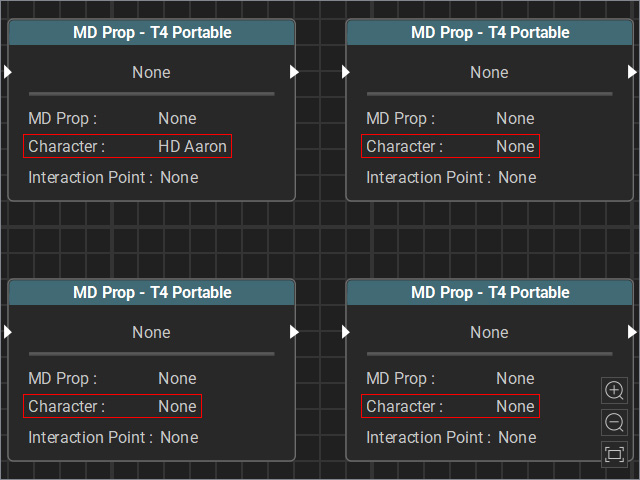Click the zoom out magnifier icon

point(614,422)
